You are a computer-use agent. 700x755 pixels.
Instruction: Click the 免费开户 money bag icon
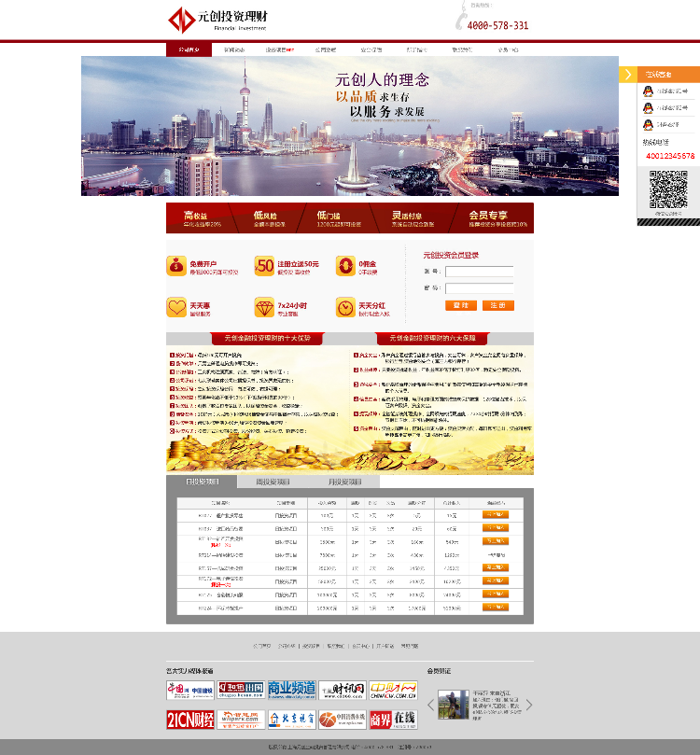click(176, 266)
